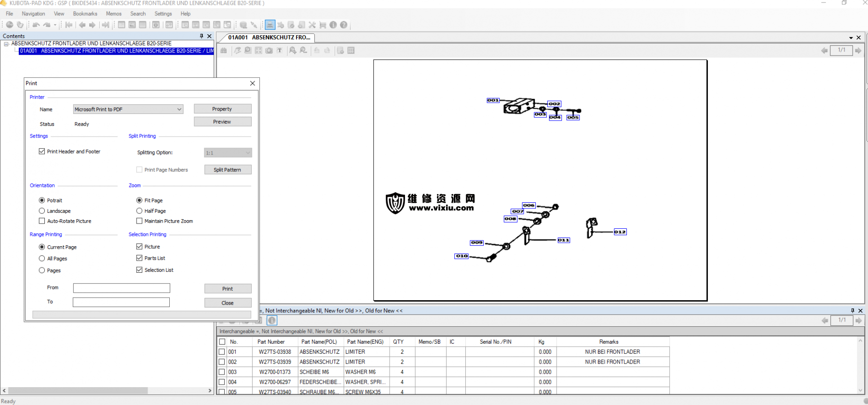Open the File menu
The image size is (868, 405).
coord(9,14)
